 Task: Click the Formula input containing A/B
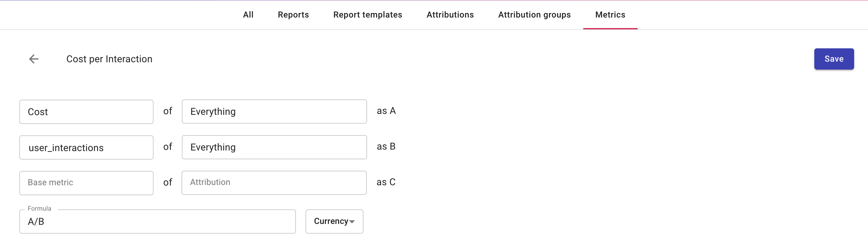[157, 222]
